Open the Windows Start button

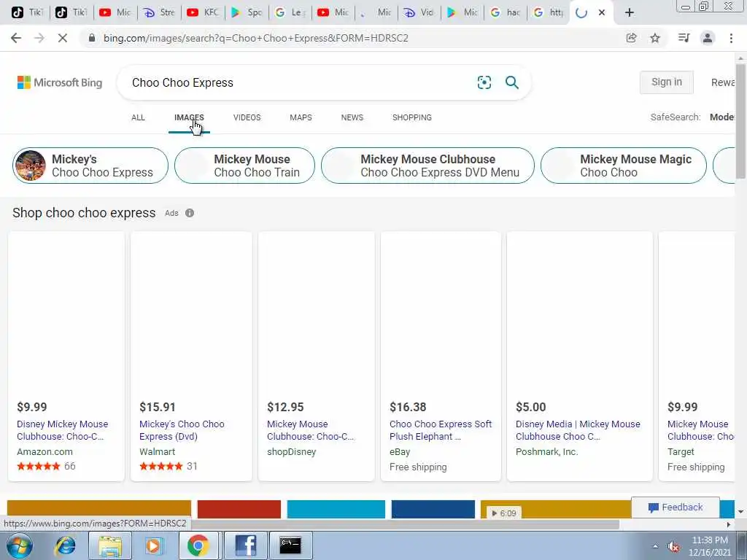point(19,545)
